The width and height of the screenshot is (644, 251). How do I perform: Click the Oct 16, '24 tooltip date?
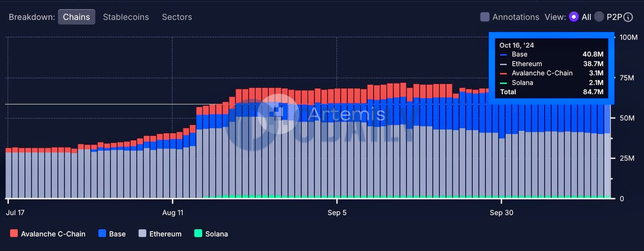point(516,46)
